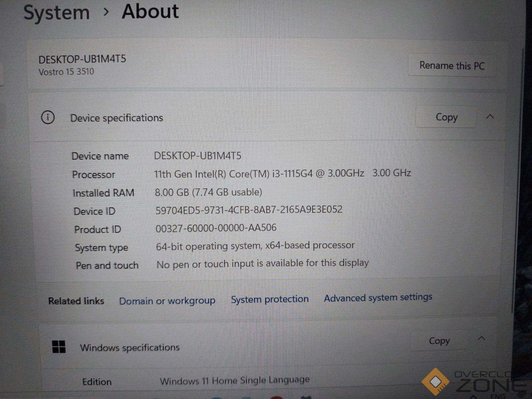Select the Edition value Windows 11 Home Single Language

234,380
